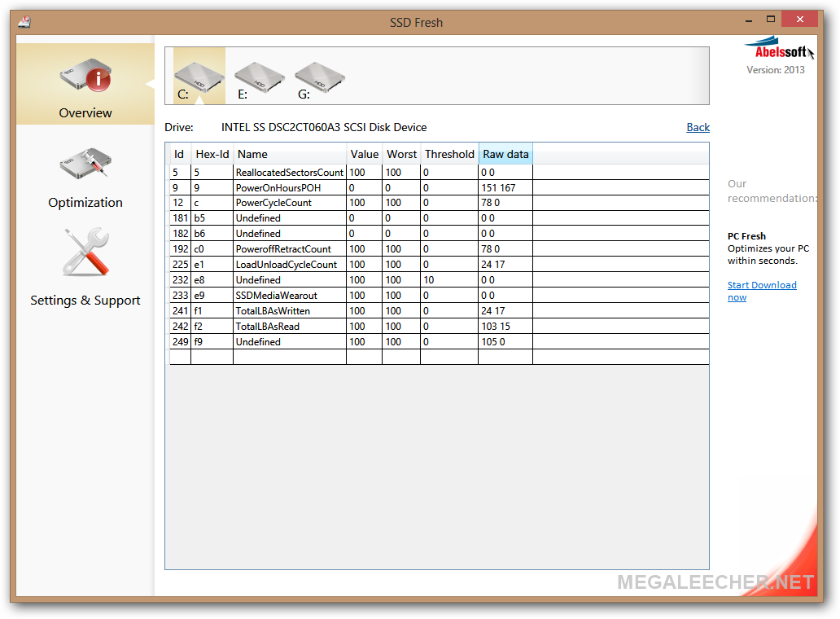Minimize the SSD Fresh window

748,20
